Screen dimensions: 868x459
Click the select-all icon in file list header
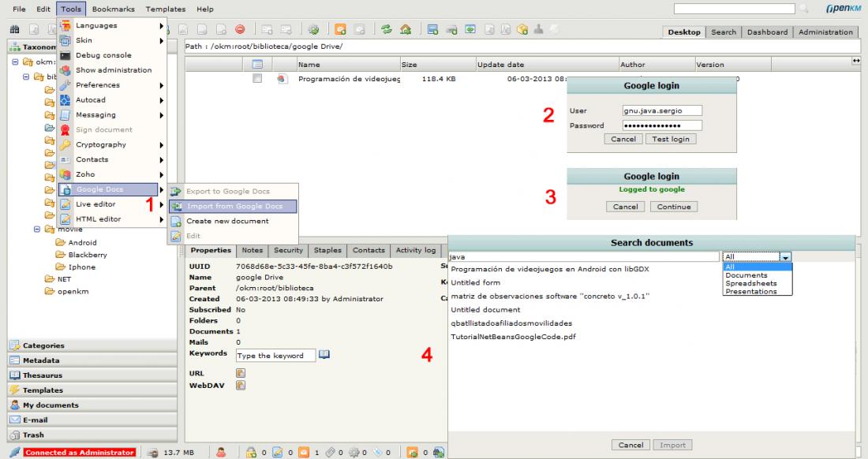(257, 64)
